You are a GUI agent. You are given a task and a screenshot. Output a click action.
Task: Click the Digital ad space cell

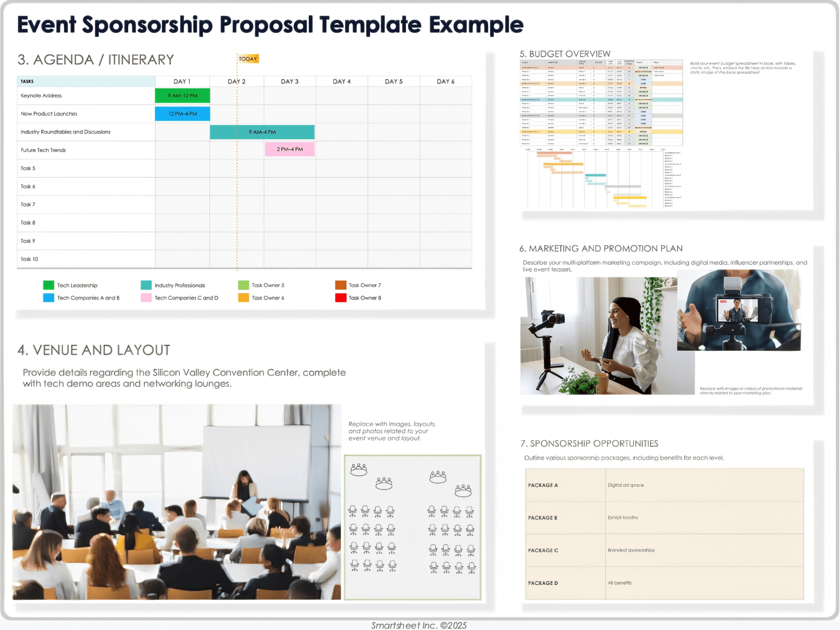pos(705,485)
